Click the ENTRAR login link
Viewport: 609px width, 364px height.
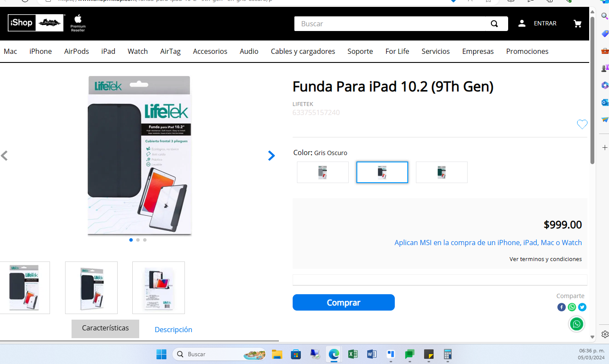click(x=545, y=23)
